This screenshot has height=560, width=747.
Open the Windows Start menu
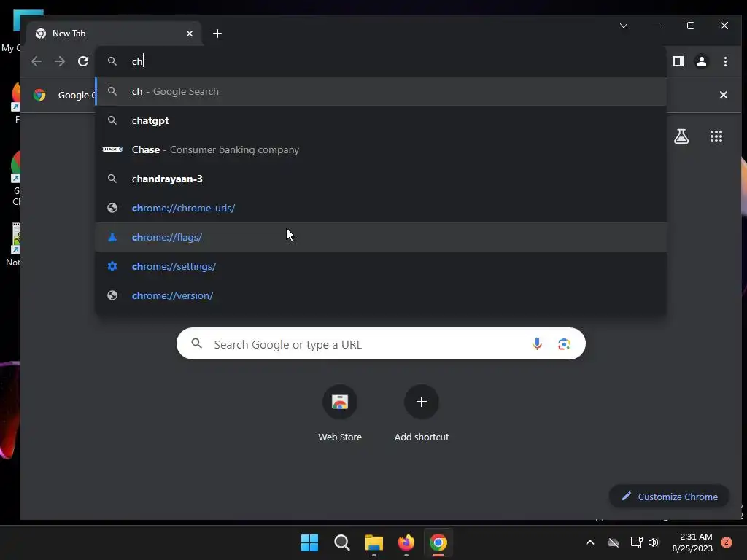(x=309, y=542)
